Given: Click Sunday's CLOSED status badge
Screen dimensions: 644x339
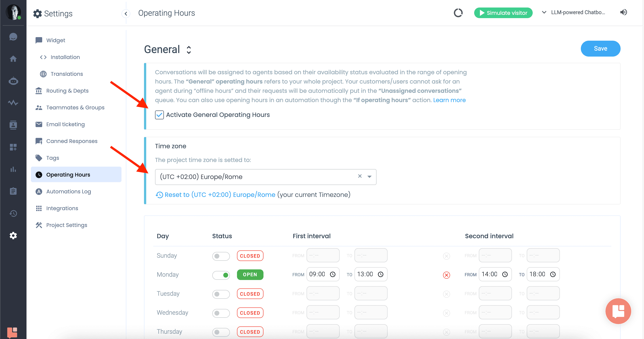Looking at the screenshot, I should tap(250, 256).
